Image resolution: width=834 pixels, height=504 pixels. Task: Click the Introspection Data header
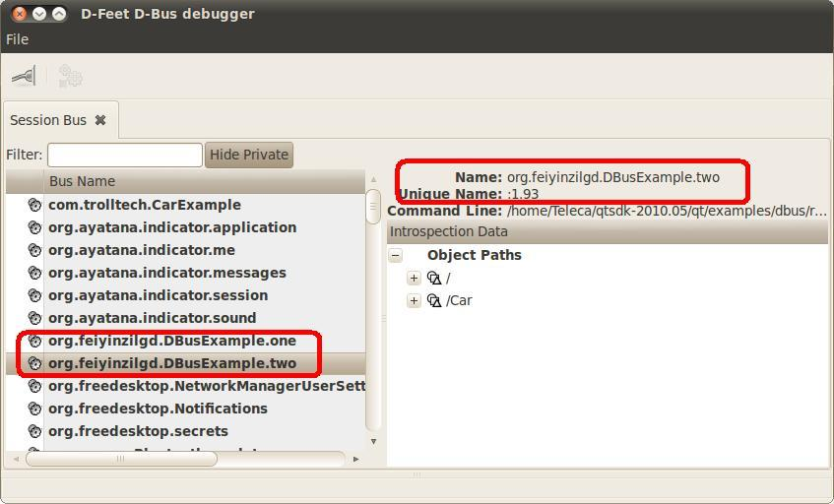(608, 231)
